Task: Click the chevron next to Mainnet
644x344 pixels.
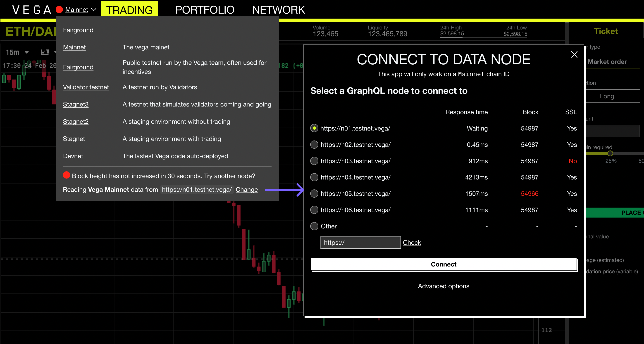Action: (94, 10)
